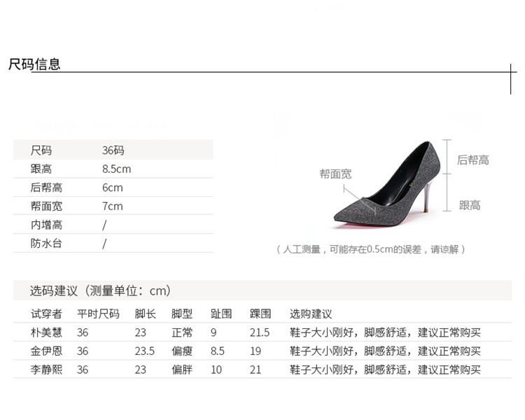Select tester 李静熙 in the table
This screenshot has width=525, height=420.
click(46, 369)
